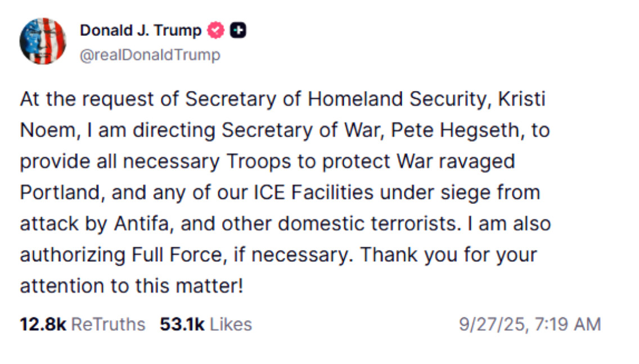The width and height of the screenshot is (639, 364).
Task: Open the @realDonaldTrump handle
Action: coord(150,55)
